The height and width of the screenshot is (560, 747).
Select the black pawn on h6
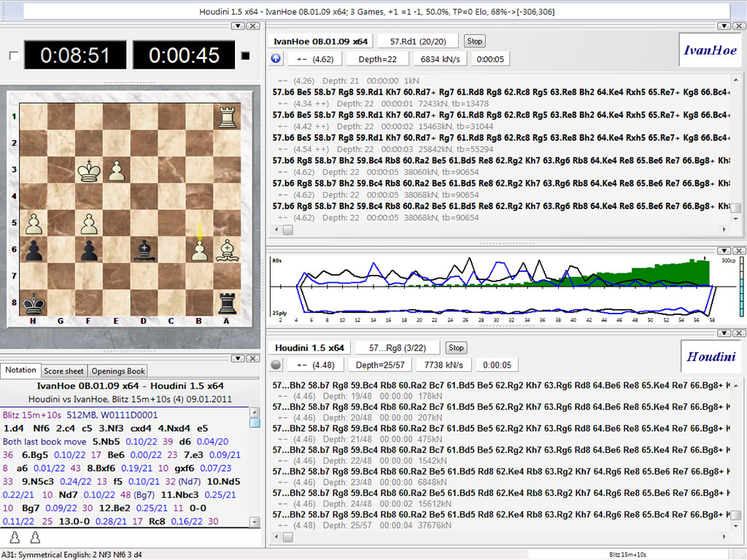[x=34, y=250]
